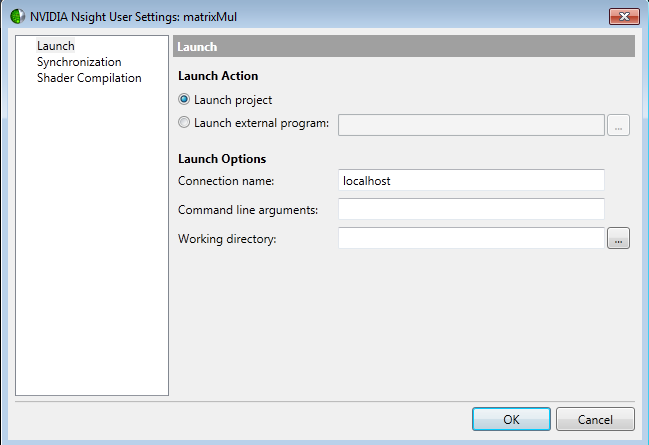649x445 pixels.
Task: Select the Launch project radio button
Action: point(184,100)
